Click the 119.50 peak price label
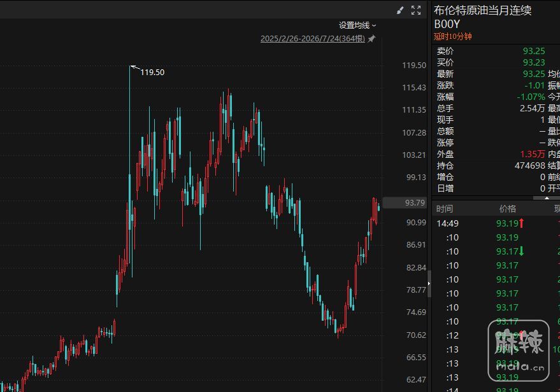This screenshot has height=392, width=560. pos(152,73)
